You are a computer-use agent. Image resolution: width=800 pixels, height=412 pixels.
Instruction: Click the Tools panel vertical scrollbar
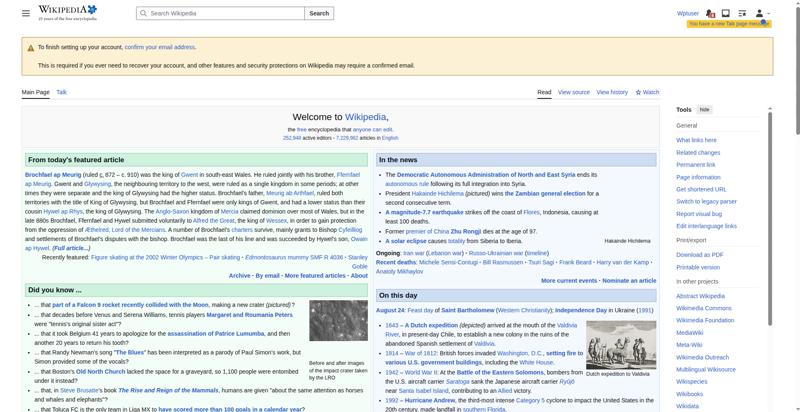[x=770, y=217]
